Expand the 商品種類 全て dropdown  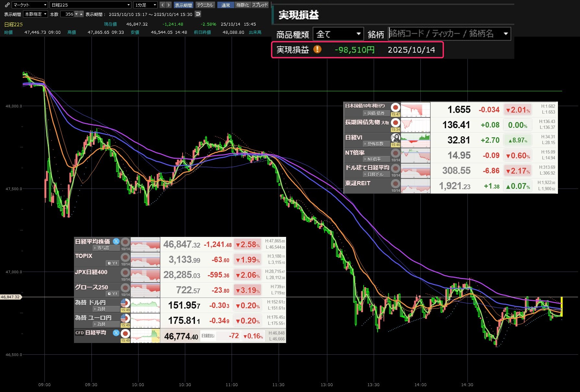[338, 34]
